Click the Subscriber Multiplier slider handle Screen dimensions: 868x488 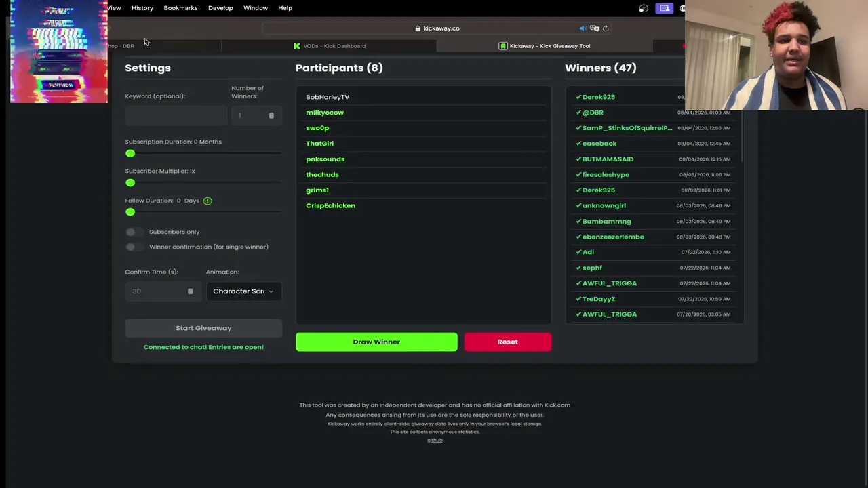130,182
